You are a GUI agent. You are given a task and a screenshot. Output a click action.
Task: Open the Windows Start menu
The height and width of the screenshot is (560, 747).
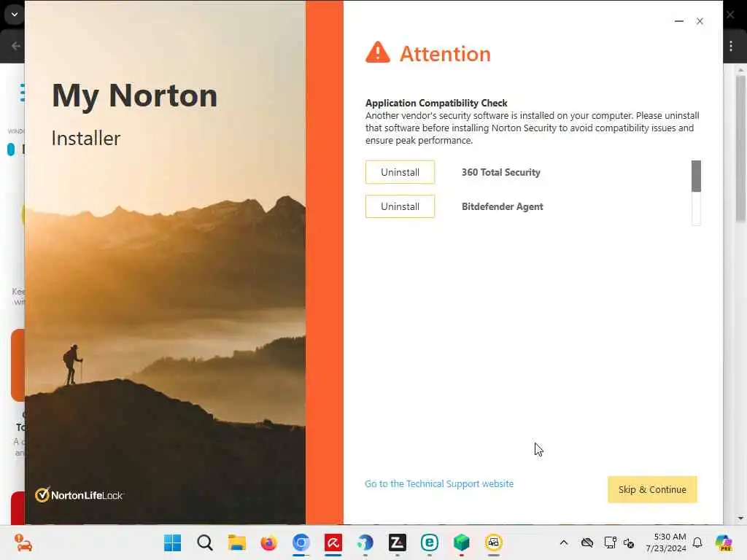click(172, 542)
